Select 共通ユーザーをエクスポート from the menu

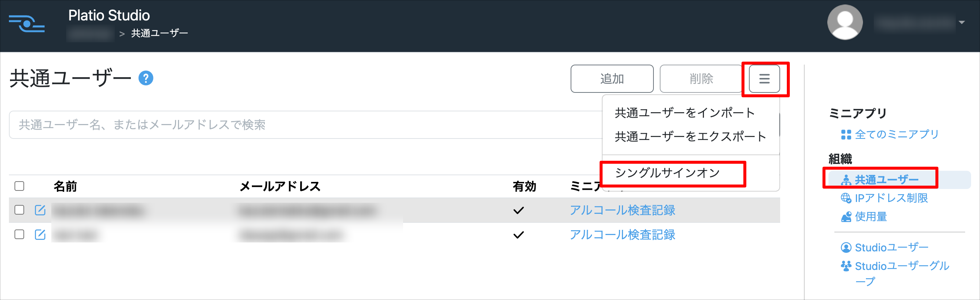691,136
